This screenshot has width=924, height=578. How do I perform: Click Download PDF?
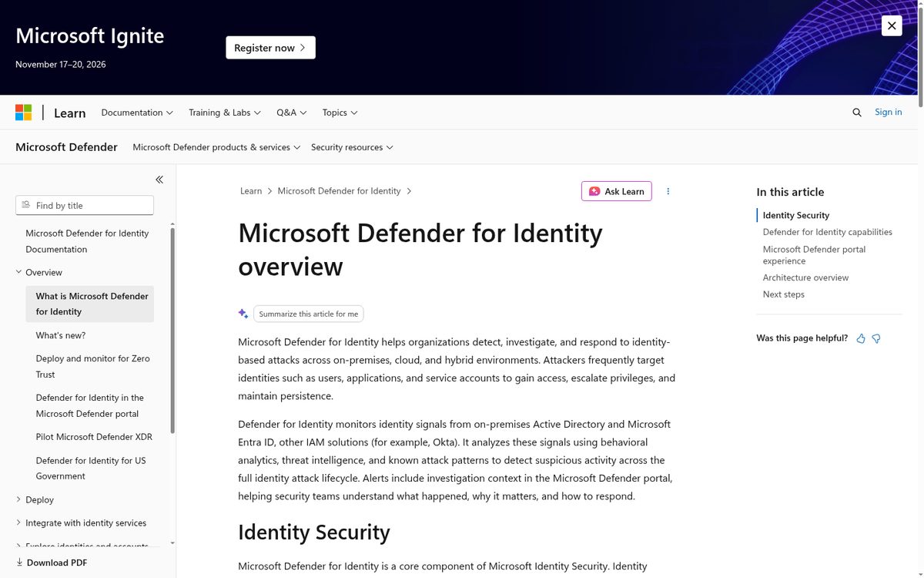point(51,563)
